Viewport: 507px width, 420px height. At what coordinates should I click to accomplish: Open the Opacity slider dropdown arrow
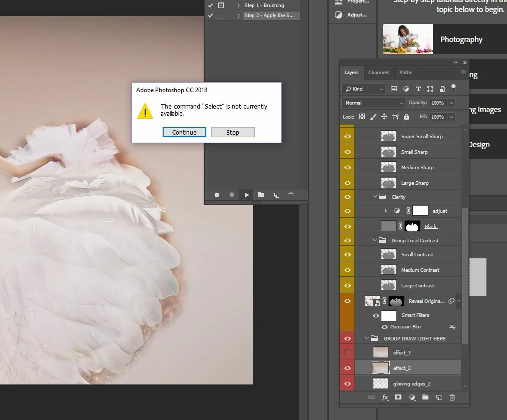[x=451, y=103]
